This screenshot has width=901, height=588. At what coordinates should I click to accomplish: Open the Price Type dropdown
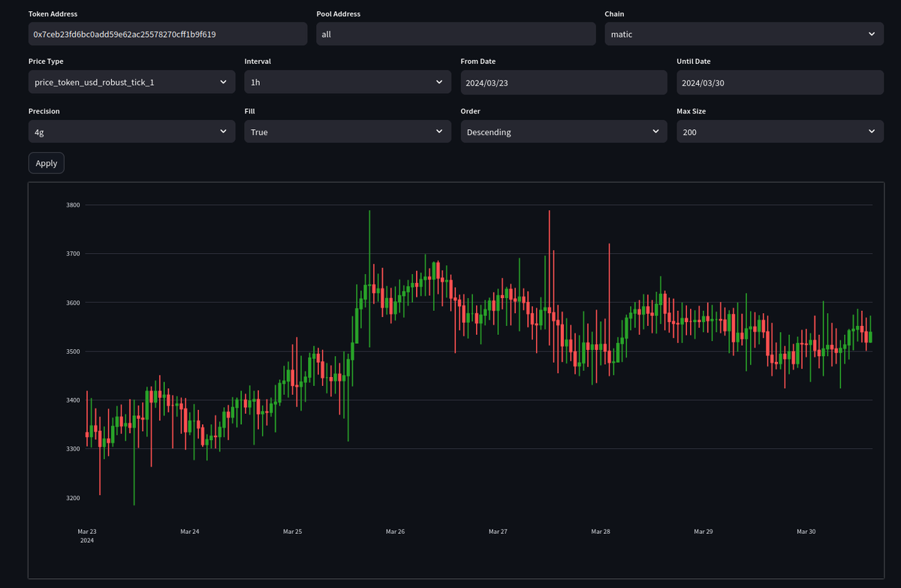coord(131,82)
